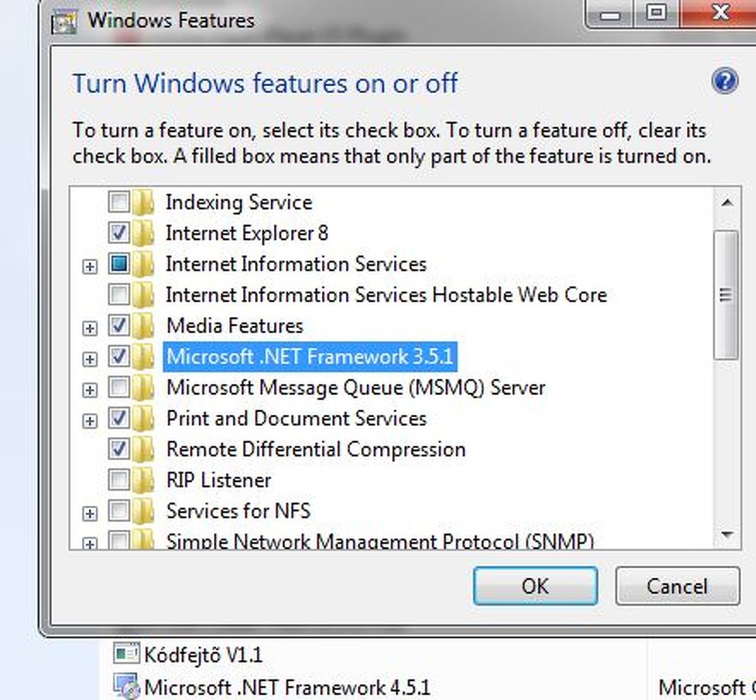This screenshot has width=756, height=700.
Task: Click the folder icon beside RIP Listener
Action: pyautogui.click(x=143, y=480)
